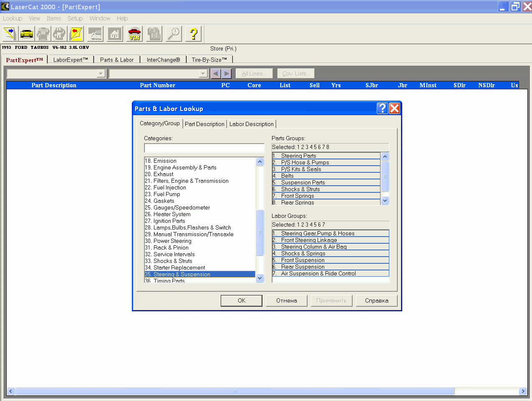
Task: Click the Categories list scroll up arrow
Action: pyautogui.click(x=260, y=161)
